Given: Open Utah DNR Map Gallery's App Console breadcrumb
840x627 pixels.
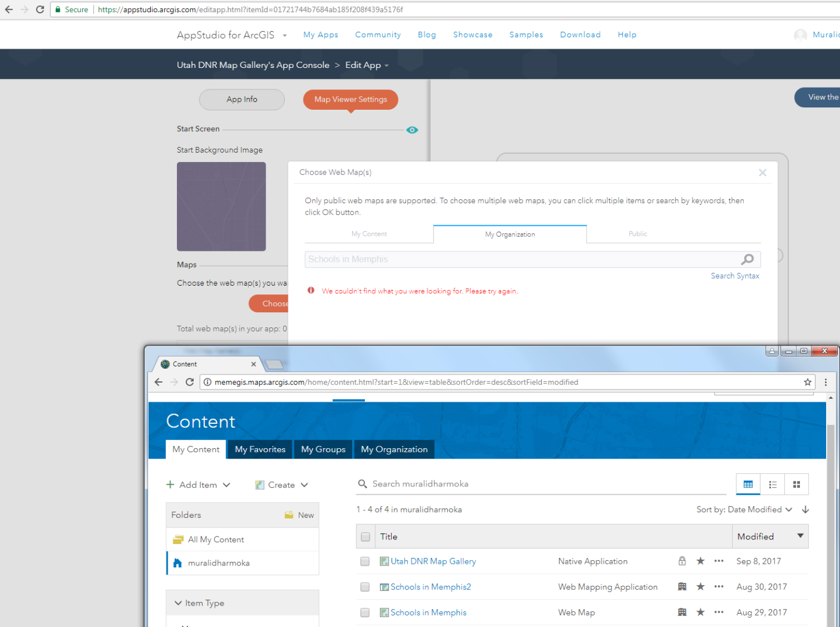Looking at the screenshot, I should pyautogui.click(x=253, y=65).
